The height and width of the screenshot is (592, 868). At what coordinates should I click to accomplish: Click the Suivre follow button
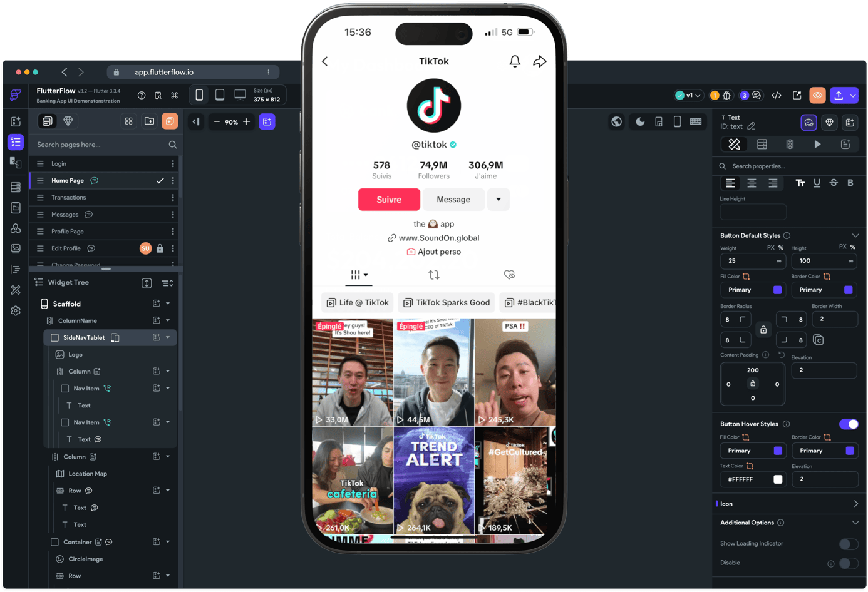[x=389, y=200]
